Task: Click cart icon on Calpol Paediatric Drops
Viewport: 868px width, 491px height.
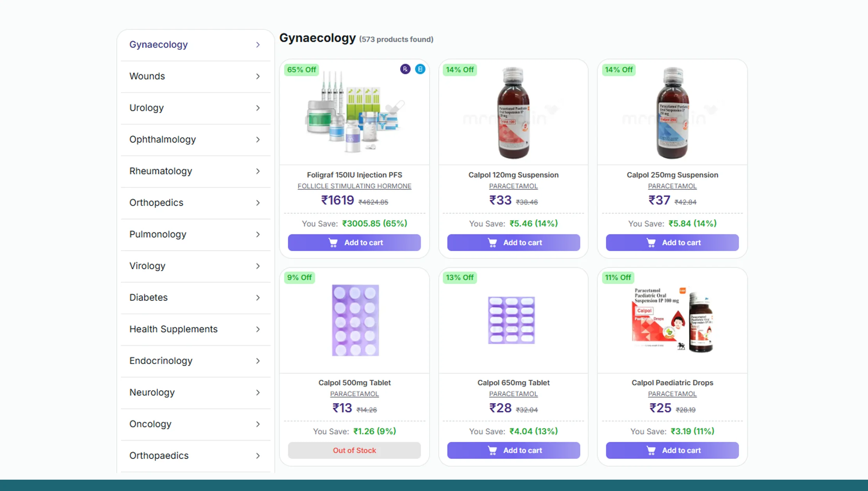Action: (651, 450)
